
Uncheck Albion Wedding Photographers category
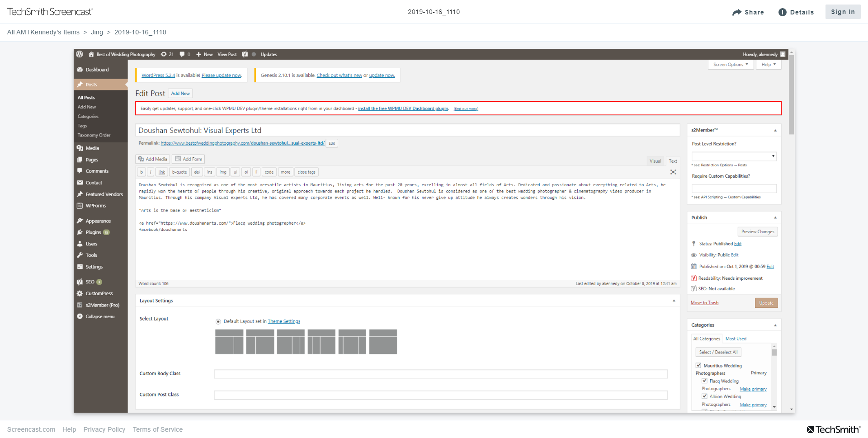[x=704, y=396]
